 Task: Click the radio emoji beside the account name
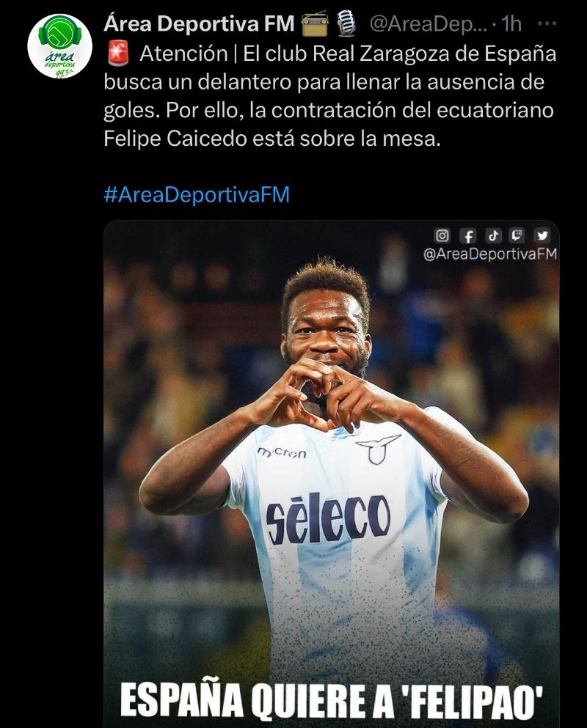pos(315,24)
